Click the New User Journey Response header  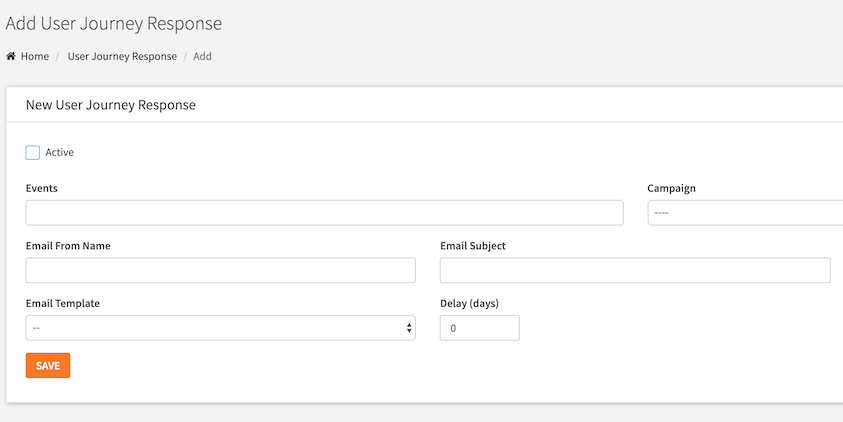coord(111,105)
